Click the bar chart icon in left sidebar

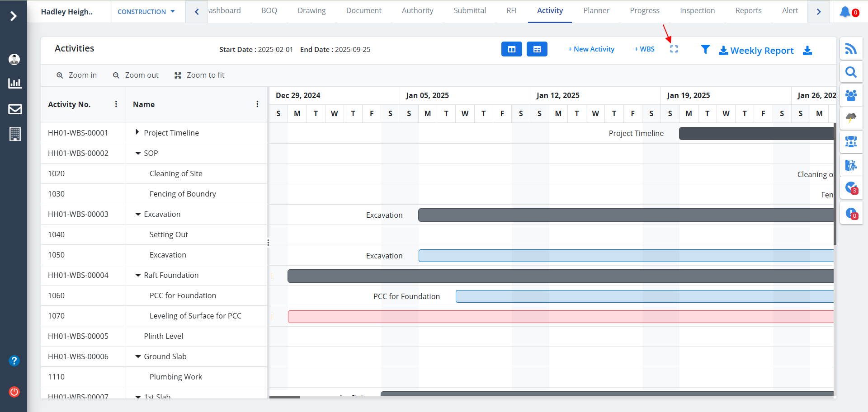click(15, 83)
